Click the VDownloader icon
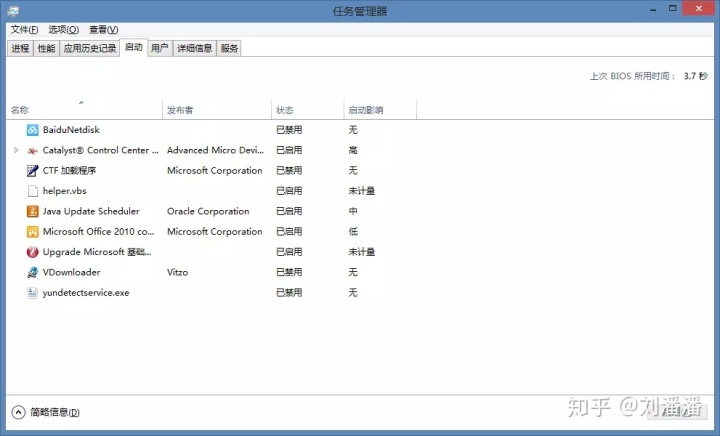 coord(33,272)
